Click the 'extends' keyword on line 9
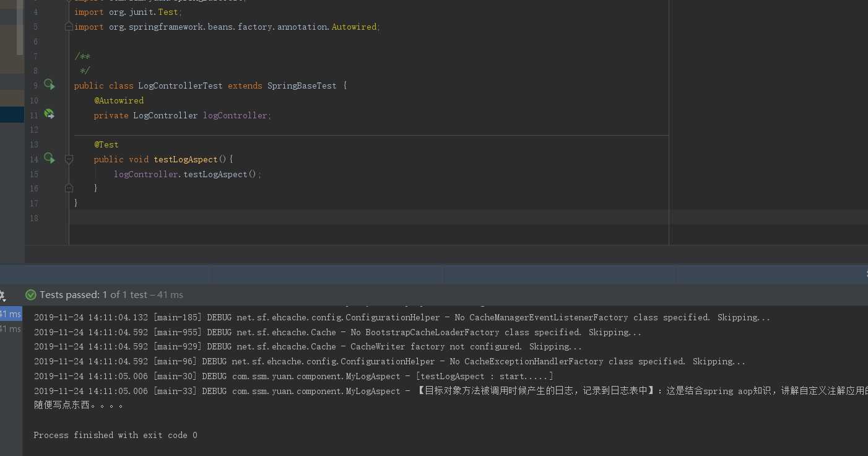Viewport: 868px width, 456px height. (245, 85)
